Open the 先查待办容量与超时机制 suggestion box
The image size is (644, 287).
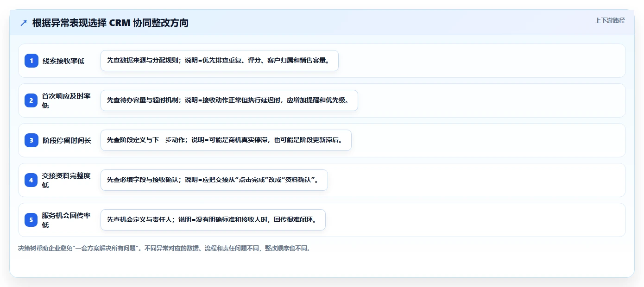tap(229, 100)
